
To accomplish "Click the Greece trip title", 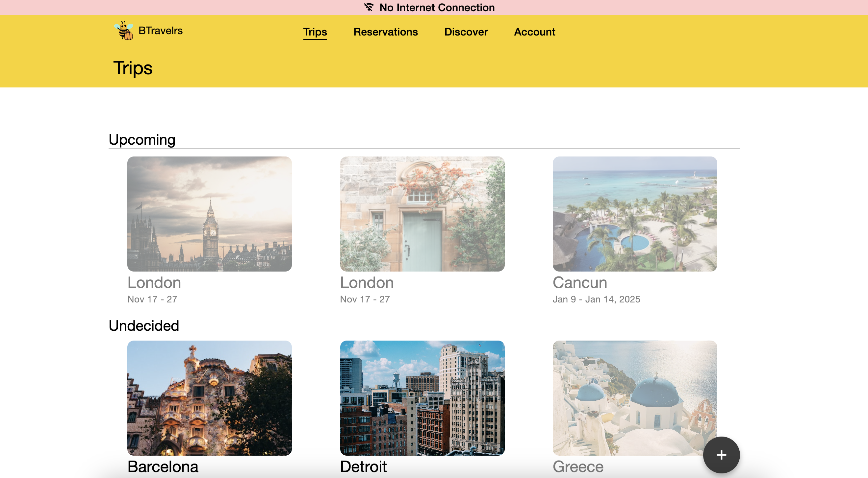I will pyautogui.click(x=578, y=466).
